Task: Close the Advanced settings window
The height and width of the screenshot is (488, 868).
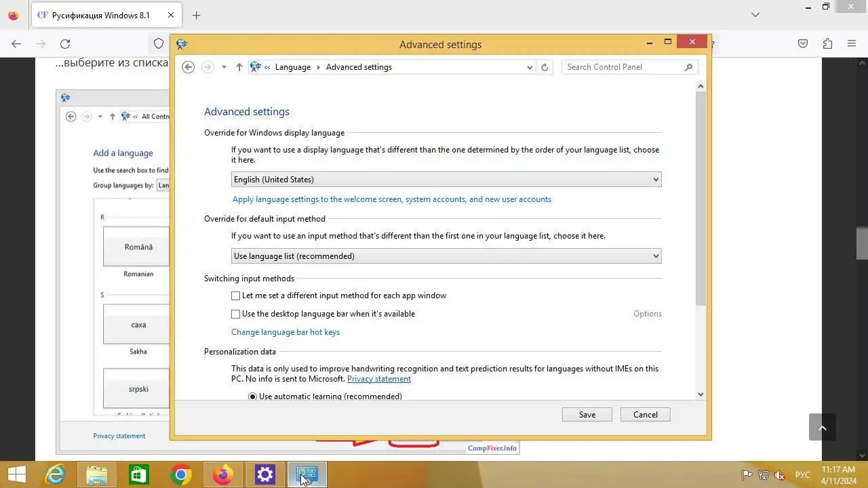Action: tap(692, 42)
